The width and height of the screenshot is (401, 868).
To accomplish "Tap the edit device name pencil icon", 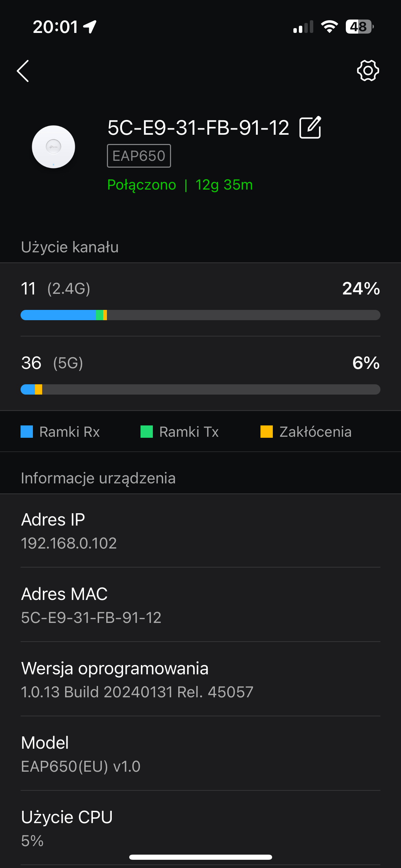I will [x=310, y=128].
